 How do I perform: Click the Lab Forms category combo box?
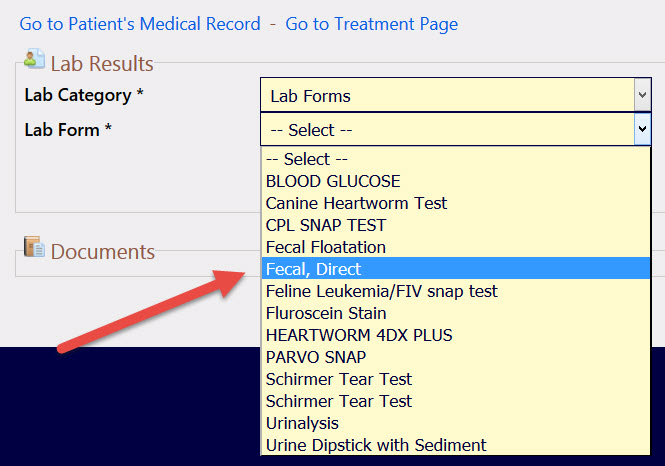455,95
